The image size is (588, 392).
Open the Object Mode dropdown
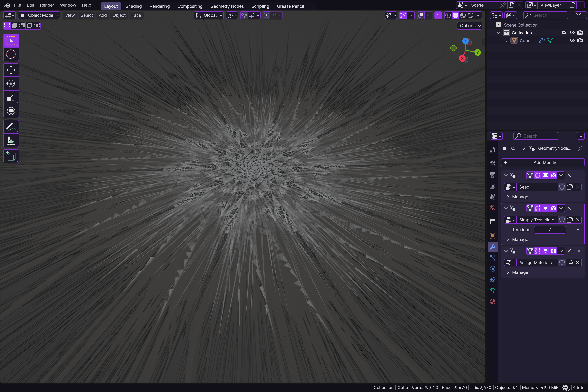pyautogui.click(x=39, y=15)
